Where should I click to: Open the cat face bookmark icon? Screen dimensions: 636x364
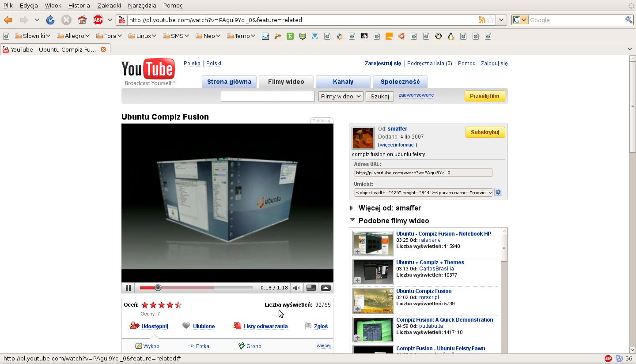303,36
